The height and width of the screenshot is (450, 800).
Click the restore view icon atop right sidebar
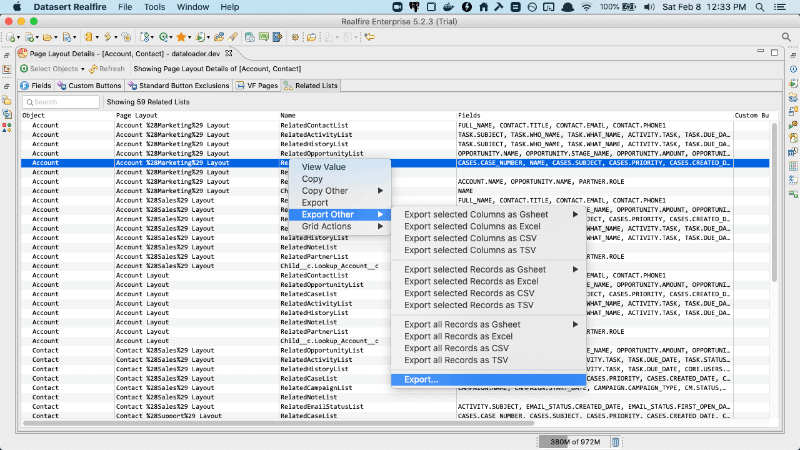tap(793, 55)
